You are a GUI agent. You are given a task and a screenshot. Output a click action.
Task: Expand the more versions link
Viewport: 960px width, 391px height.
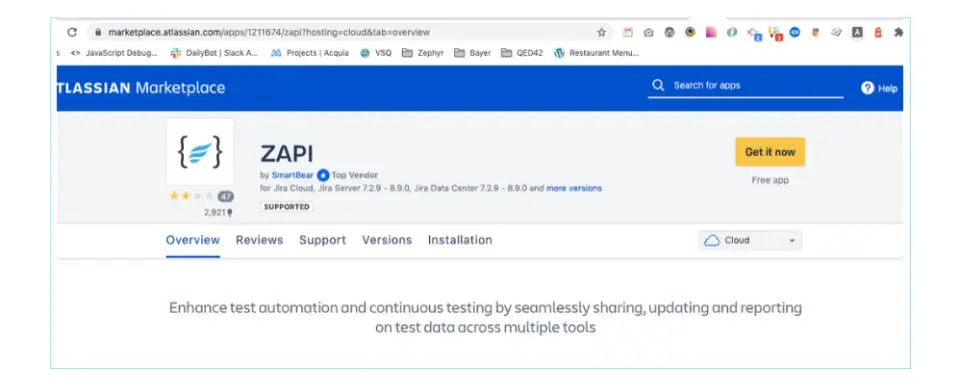point(574,188)
